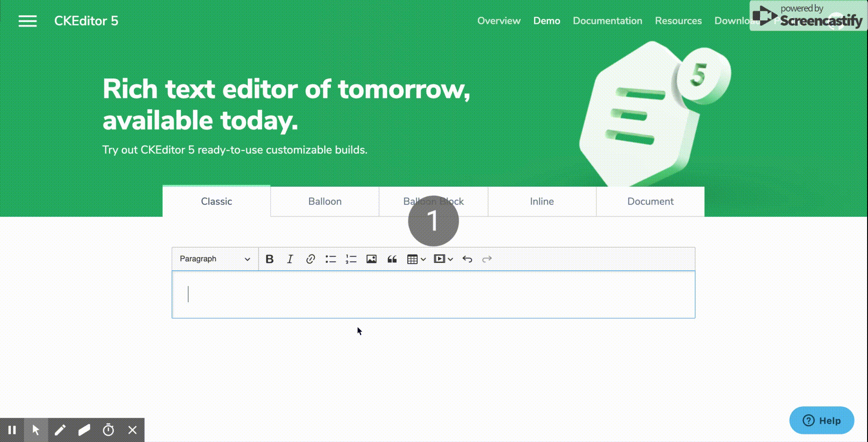Go to the Overview page
Viewport: 868px width, 442px height.
[x=499, y=21]
